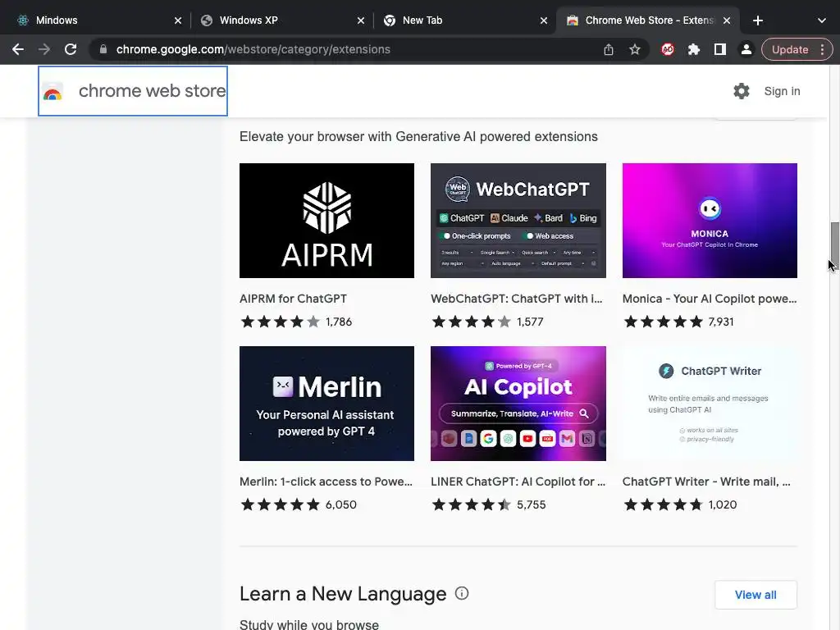
Task: Click the share page icon in address bar
Action: [x=609, y=50]
